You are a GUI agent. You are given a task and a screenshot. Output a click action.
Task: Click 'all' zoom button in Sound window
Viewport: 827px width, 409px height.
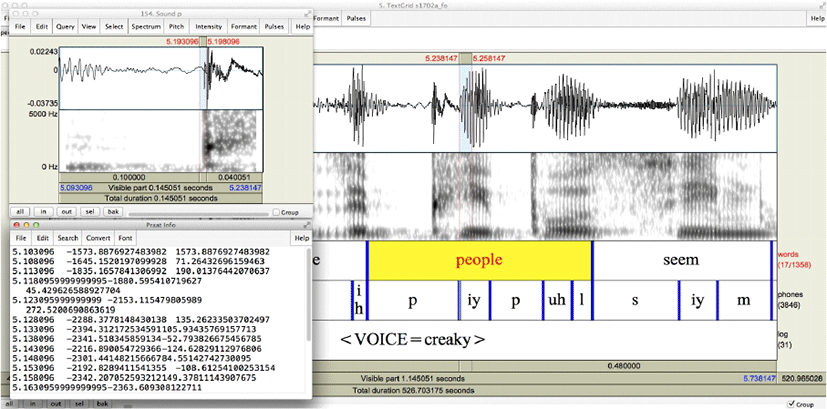tap(20, 212)
